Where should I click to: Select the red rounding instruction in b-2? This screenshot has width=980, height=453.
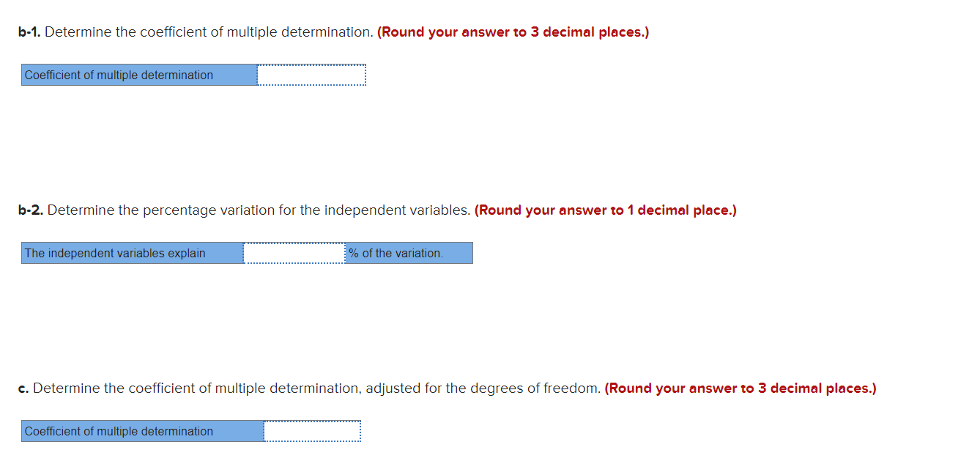coord(604,210)
